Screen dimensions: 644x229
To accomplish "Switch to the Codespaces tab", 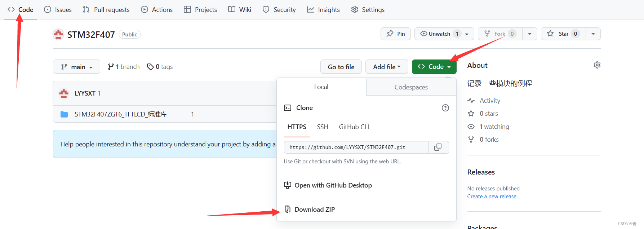I will tap(411, 87).
